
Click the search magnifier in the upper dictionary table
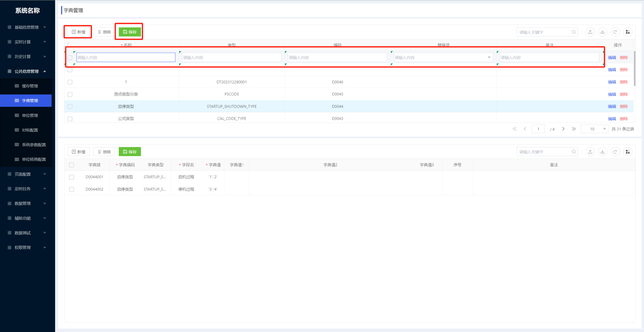(x=574, y=32)
